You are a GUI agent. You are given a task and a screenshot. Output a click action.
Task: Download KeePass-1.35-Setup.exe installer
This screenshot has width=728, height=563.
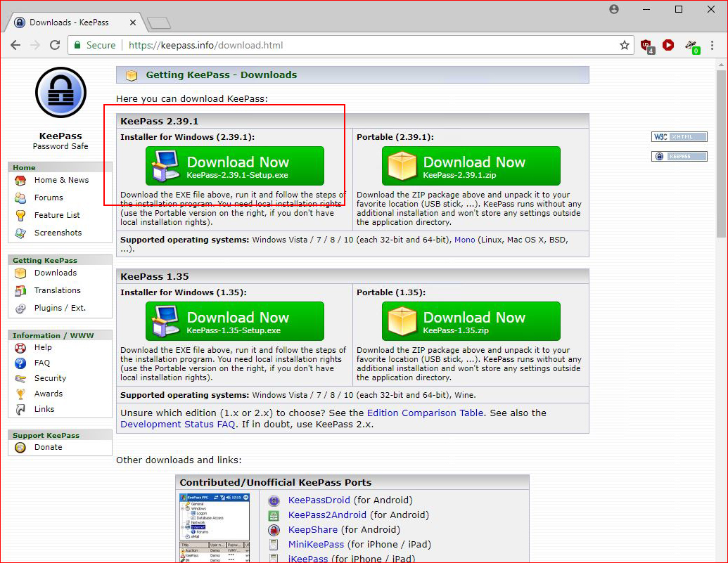[235, 321]
